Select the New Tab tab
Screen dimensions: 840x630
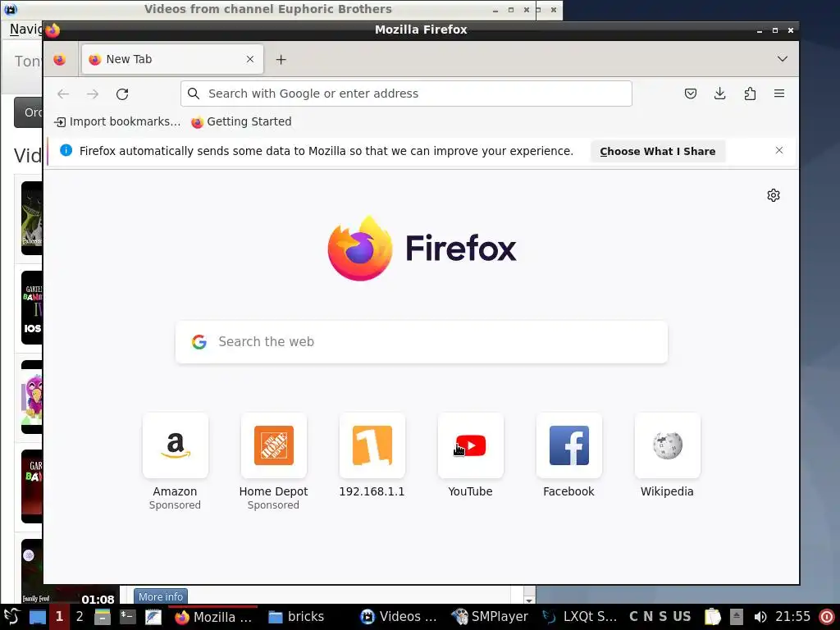pyautogui.click(x=172, y=59)
